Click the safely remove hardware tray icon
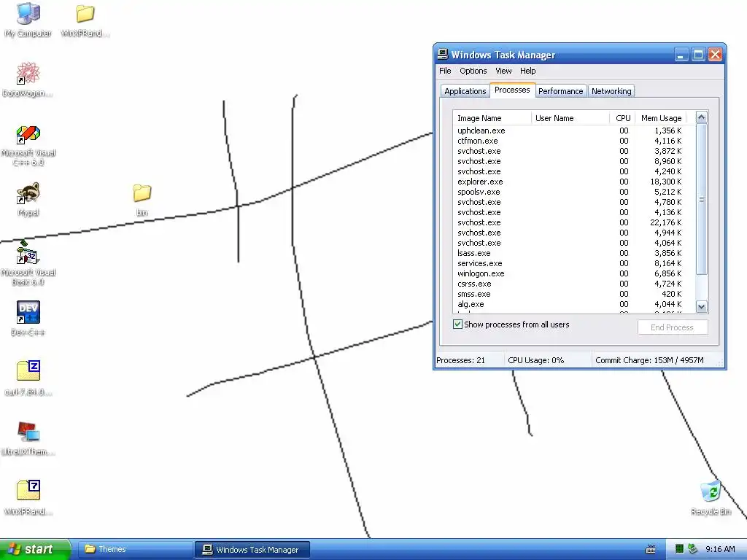The height and width of the screenshot is (560, 747). pyautogui.click(x=693, y=549)
